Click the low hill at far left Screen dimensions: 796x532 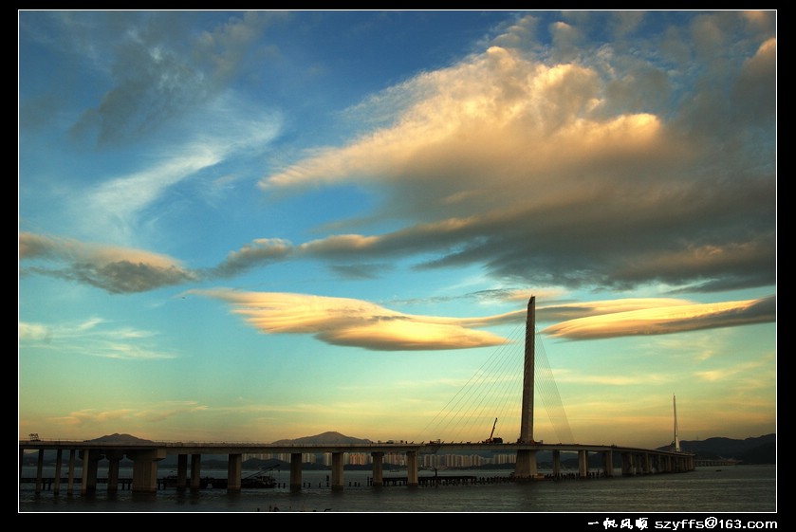pos(119,438)
